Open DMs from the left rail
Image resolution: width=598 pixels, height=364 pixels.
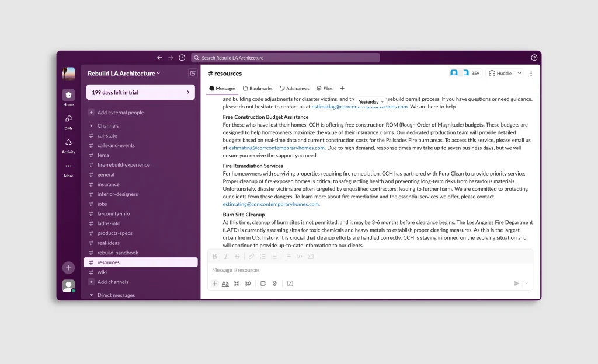click(x=68, y=118)
